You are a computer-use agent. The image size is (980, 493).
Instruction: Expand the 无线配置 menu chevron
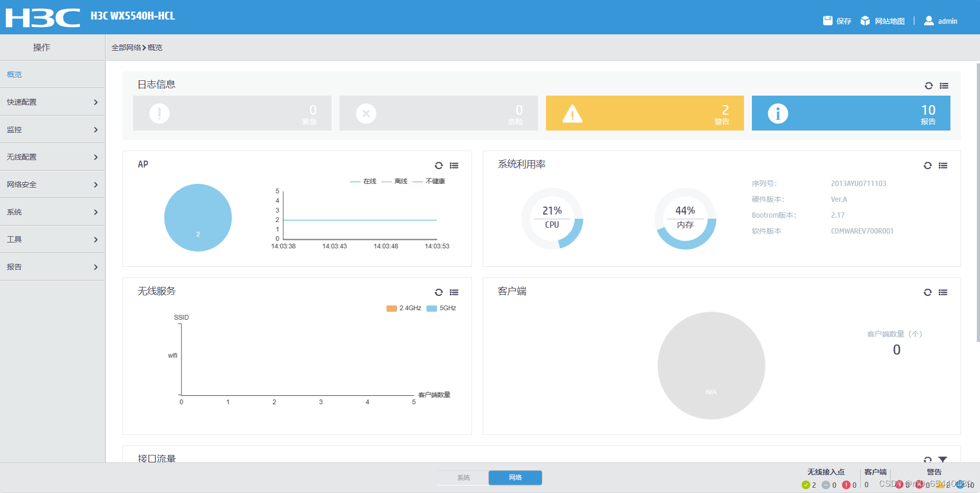pos(96,157)
